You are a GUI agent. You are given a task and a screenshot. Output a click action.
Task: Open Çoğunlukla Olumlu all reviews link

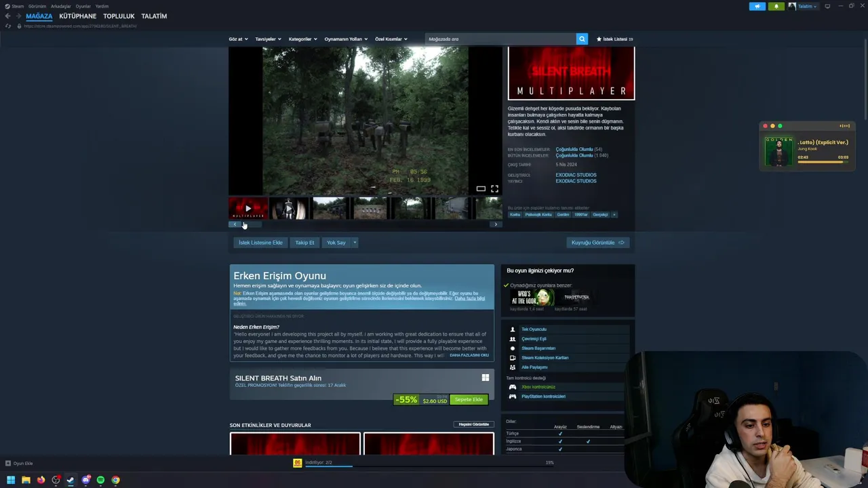[x=574, y=155]
